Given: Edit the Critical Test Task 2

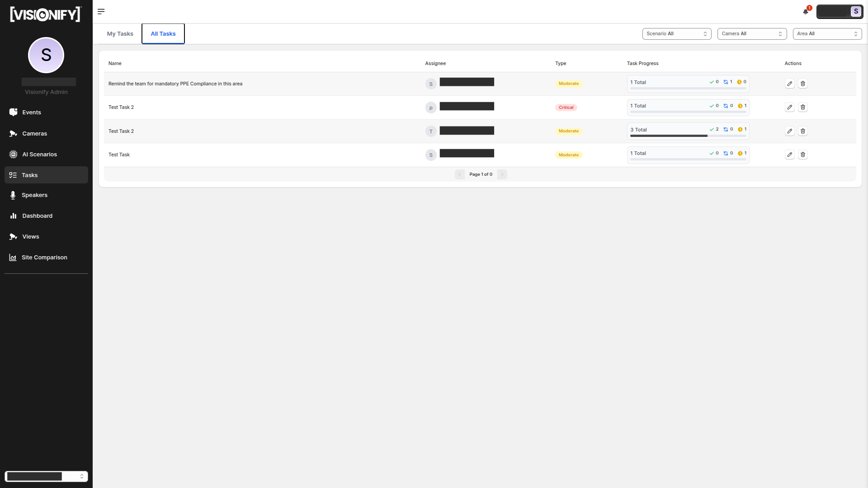Looking at the screenshot, I should pos(790,108).
